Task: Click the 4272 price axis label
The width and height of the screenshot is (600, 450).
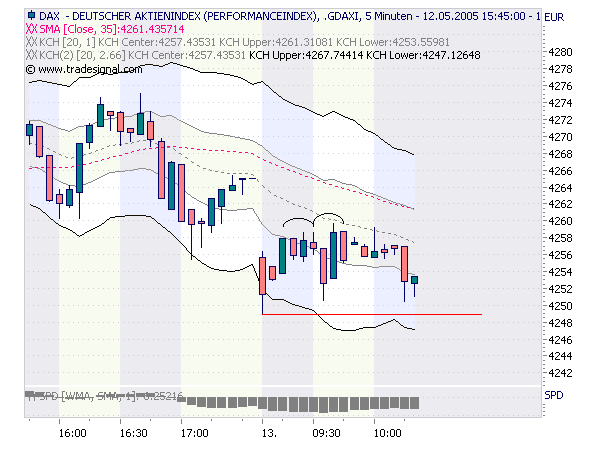Action: 560,120
